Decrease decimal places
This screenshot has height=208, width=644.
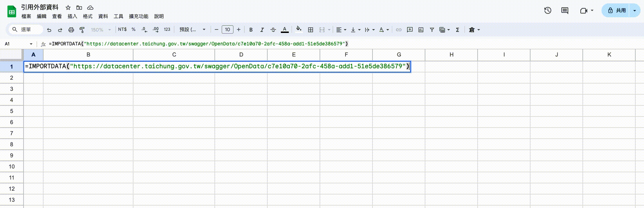coord(145,30)
